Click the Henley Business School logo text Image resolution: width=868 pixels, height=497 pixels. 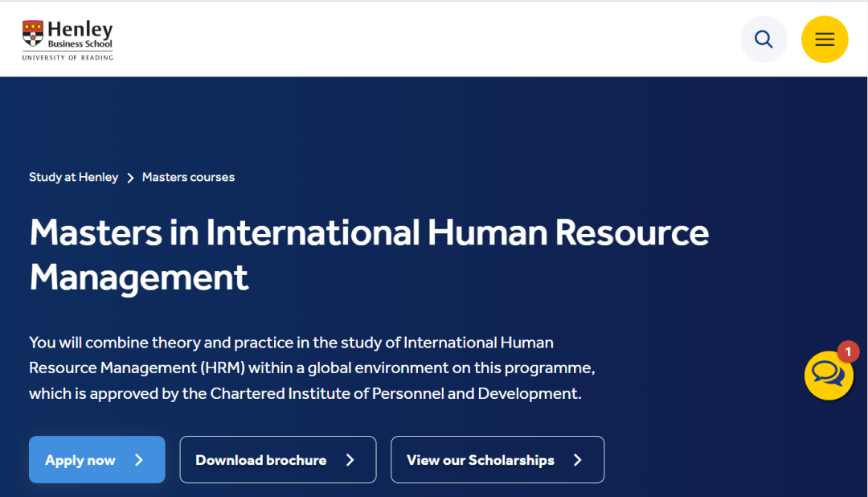80,35
